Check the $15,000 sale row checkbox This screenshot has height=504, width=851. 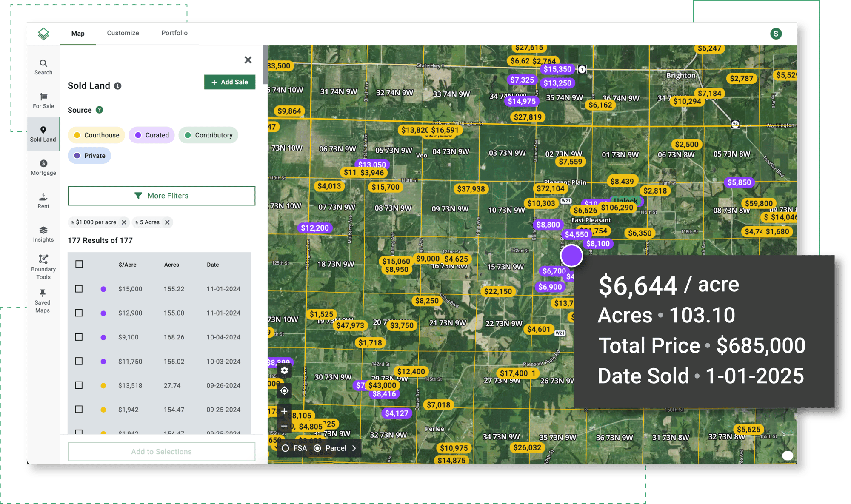(79, 289)
